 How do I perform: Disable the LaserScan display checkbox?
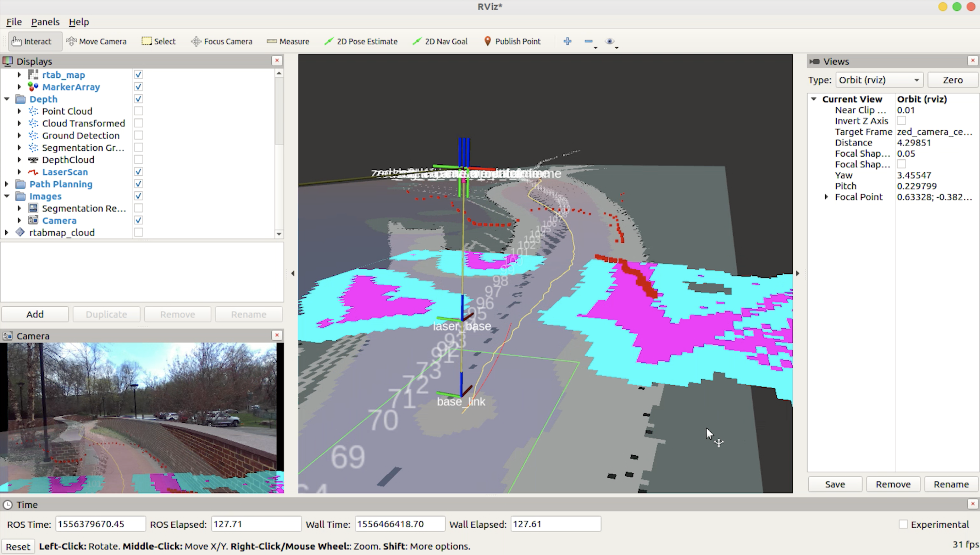click(x=139, y=172)
